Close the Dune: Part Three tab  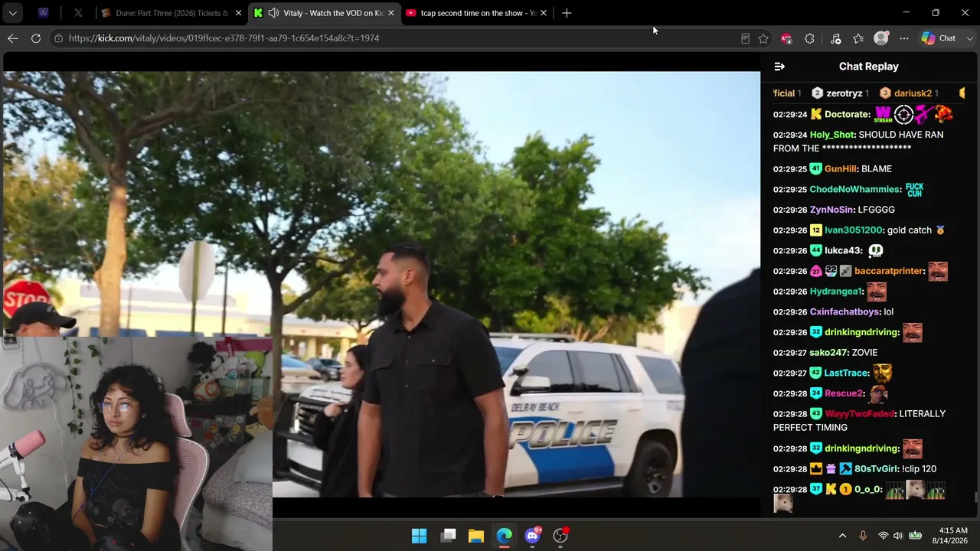click(238, 13)
